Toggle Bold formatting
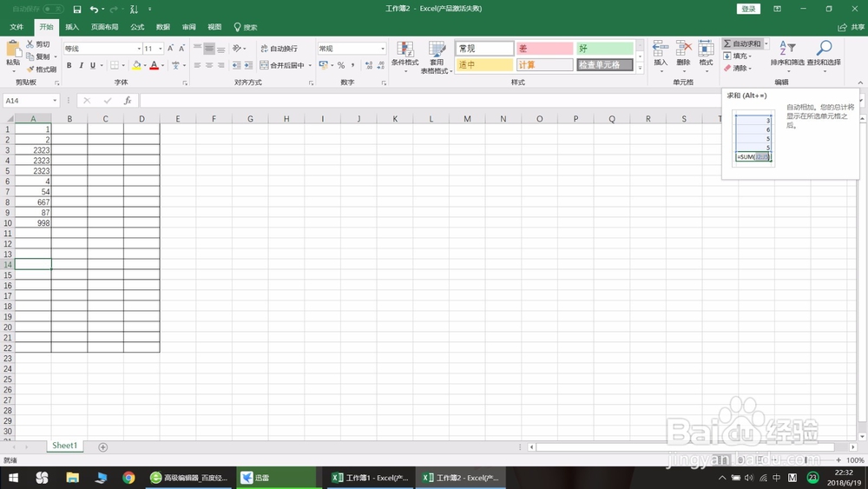 coord(69,65)
